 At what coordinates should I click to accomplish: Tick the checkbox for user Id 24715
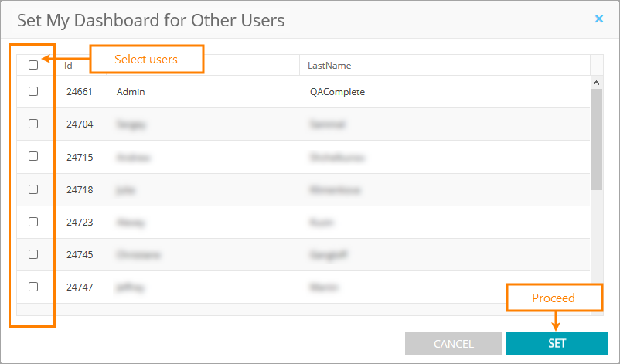coord(33,156)
